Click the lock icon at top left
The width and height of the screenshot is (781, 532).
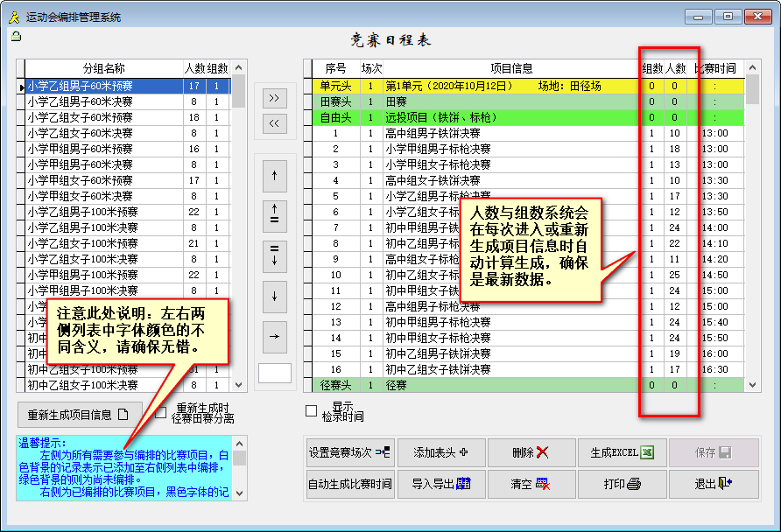(x=16, y=37)
